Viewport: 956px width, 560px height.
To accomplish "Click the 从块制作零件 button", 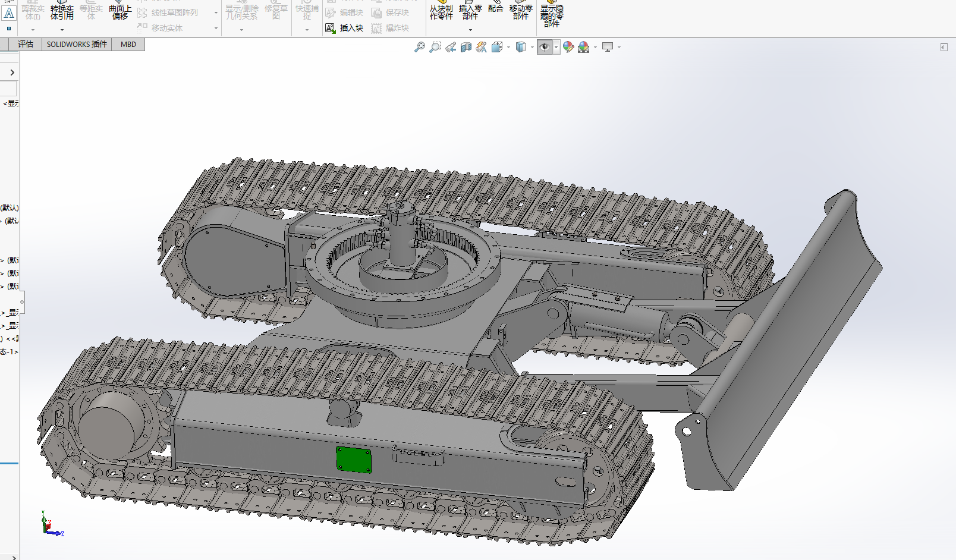I will pos(440,12).
